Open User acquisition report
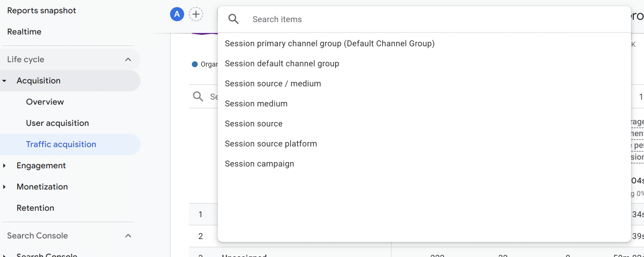 coord(57,123)
